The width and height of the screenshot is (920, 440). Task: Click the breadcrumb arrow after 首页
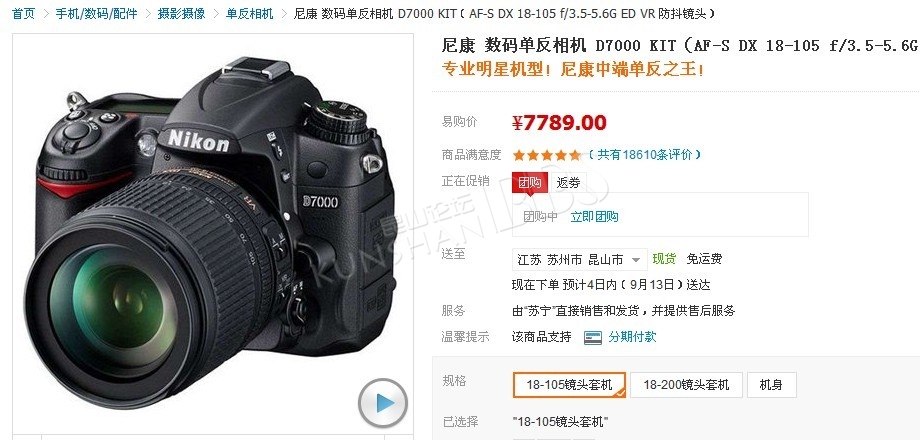pos(46,13)
